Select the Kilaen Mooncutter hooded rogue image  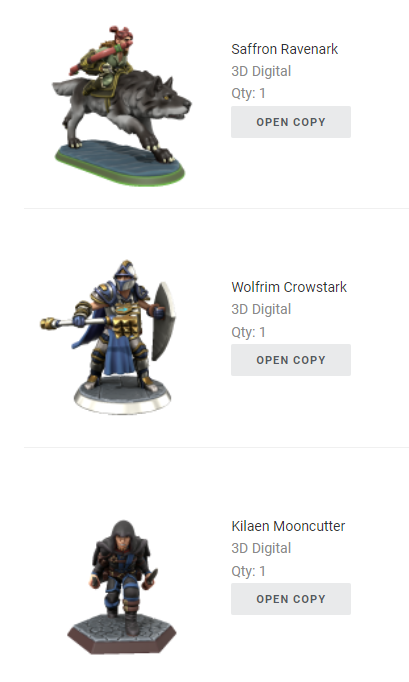point(122,587)
